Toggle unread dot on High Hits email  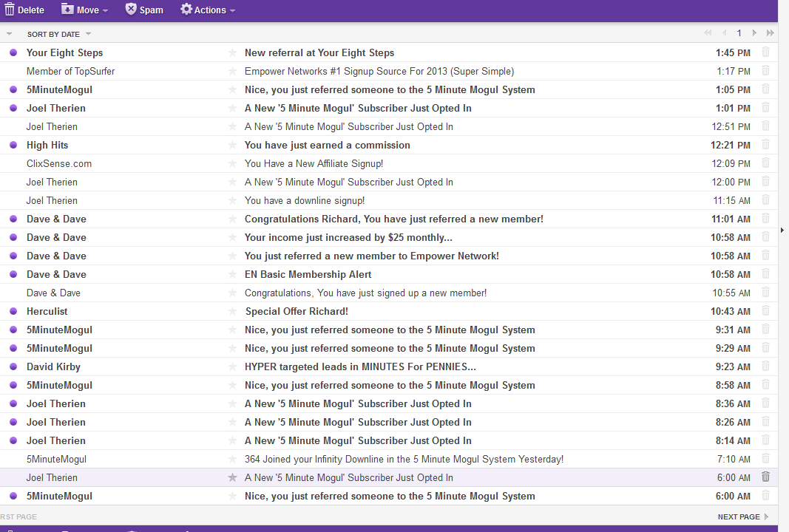(13, 145)
